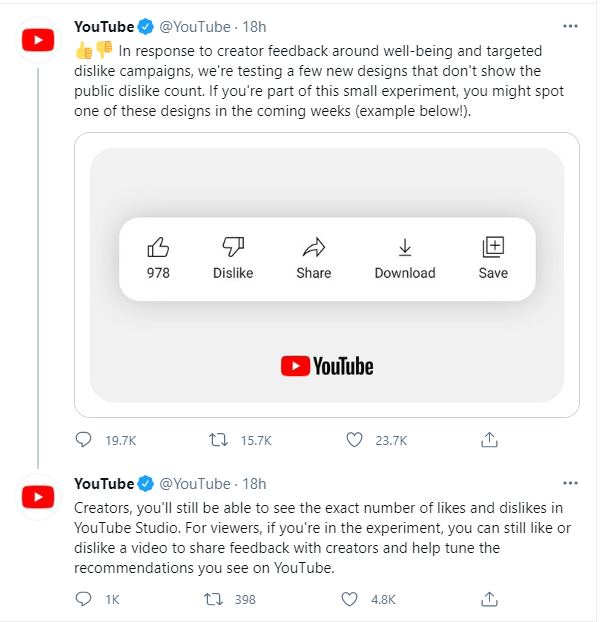Click YouTube avatar on first tweet

[38, 40]
